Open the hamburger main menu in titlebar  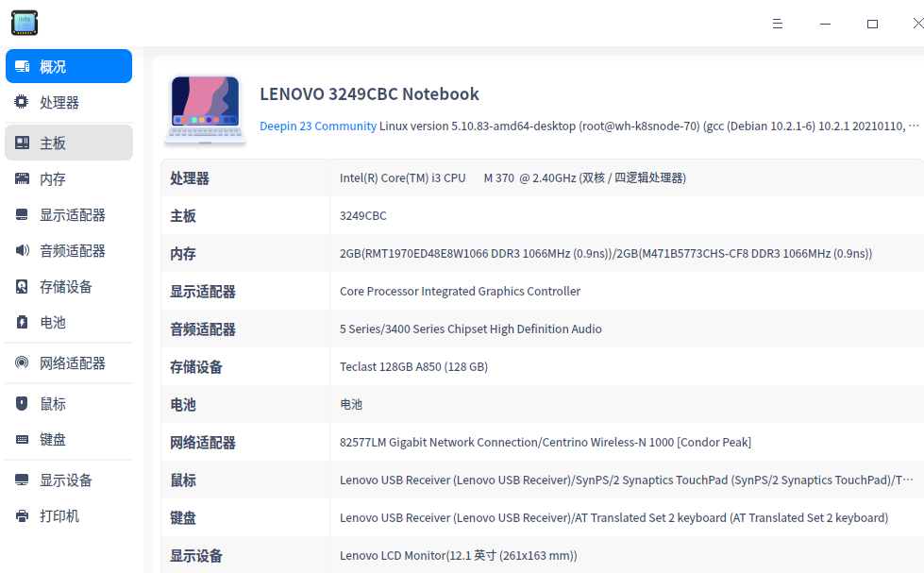coord(778,24)
